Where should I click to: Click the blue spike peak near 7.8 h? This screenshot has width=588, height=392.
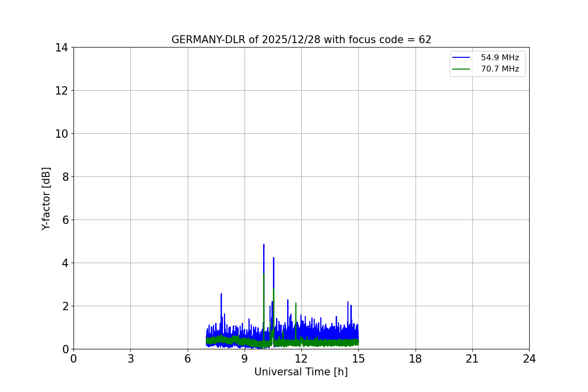click(x=221, y=294)
